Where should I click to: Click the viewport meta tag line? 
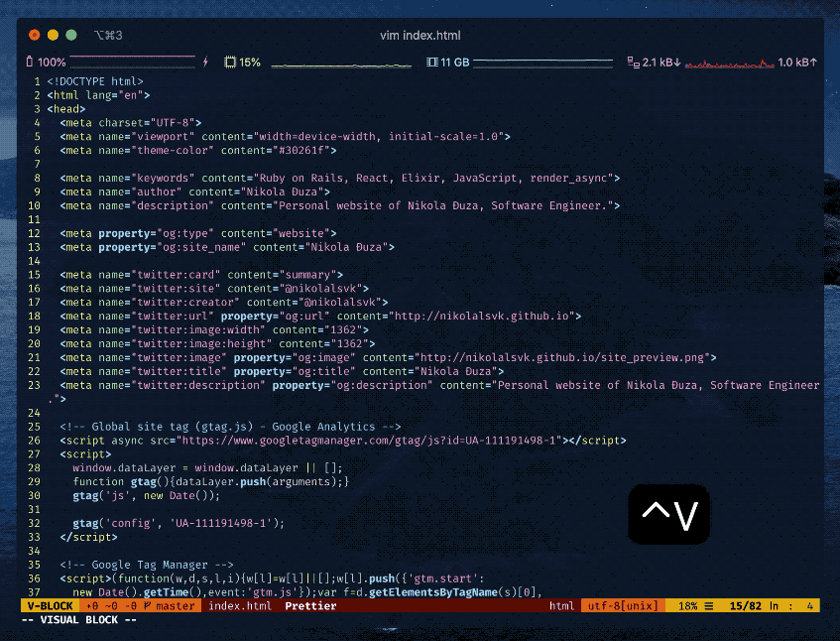tap(285, 137)
